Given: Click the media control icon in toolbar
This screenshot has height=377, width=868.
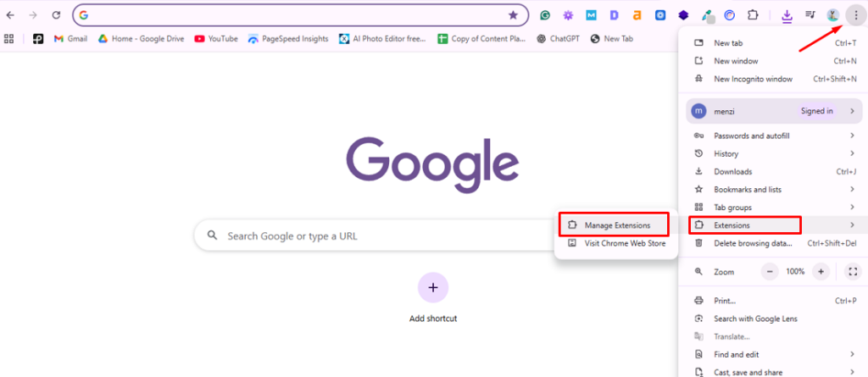Looking at the screenshot, I should coord(810,15).
